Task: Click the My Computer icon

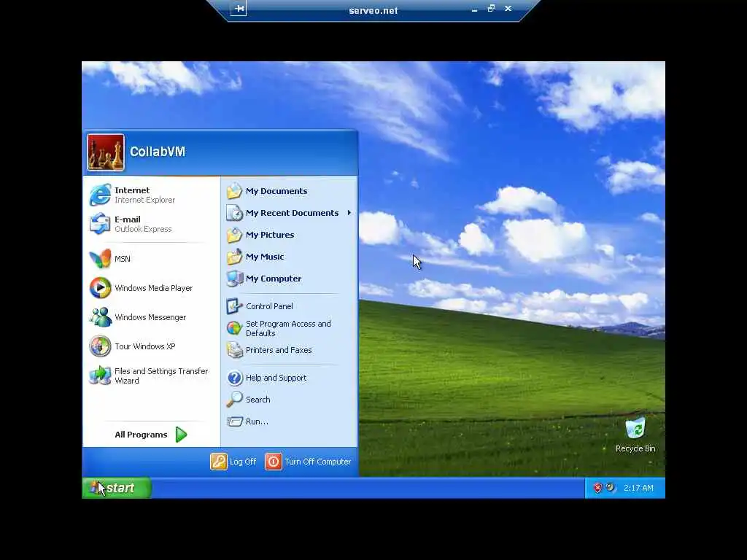Action: (234, 279)
